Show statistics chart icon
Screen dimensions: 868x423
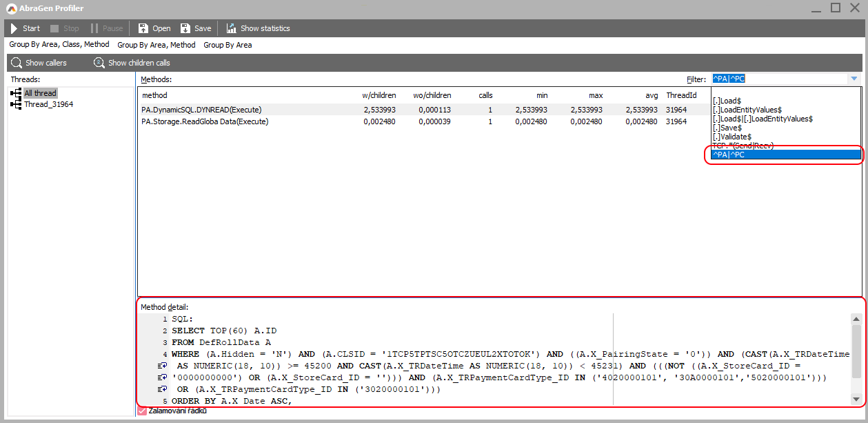pos(231,28)
